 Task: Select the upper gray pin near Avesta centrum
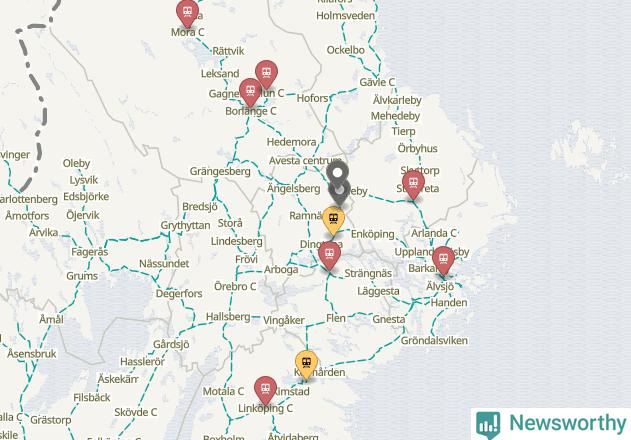337,172
